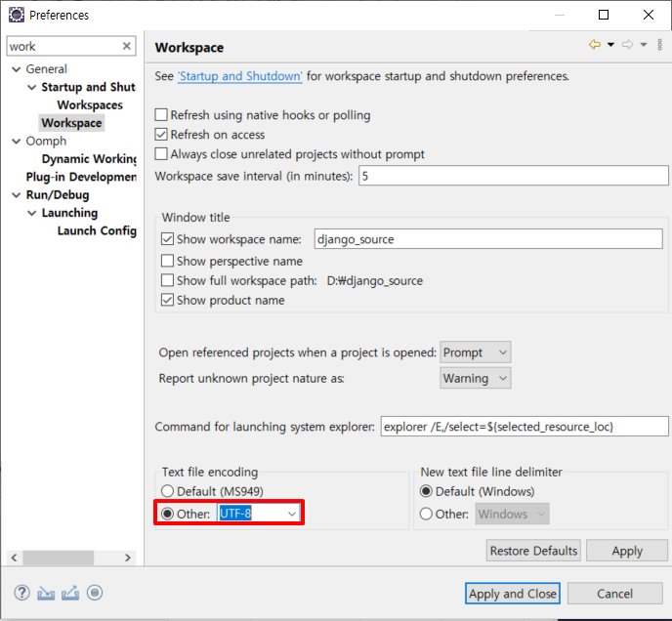Enable the Show full workspace path checkbox
Image resolution: width=672 pixels, height=621 pixels.
click(167, 280)
